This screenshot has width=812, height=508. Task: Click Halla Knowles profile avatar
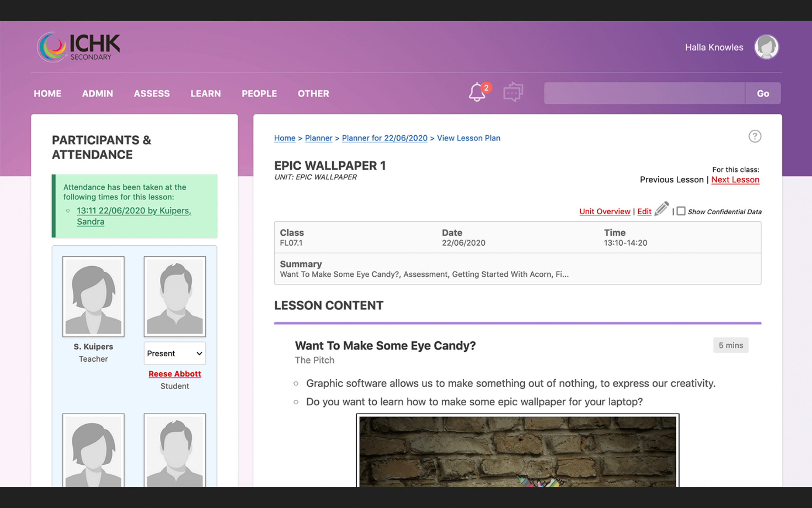click(x=766, y=47)
